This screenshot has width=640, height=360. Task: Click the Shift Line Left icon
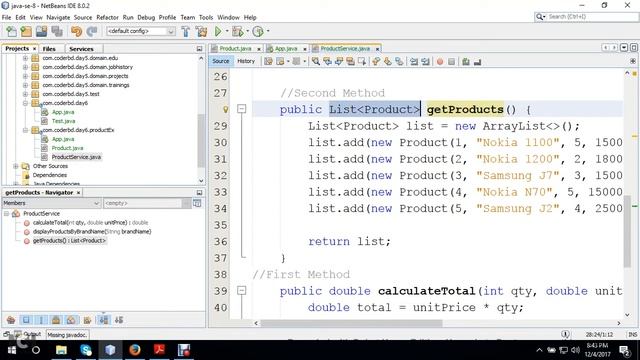click(x=414, y=61)
